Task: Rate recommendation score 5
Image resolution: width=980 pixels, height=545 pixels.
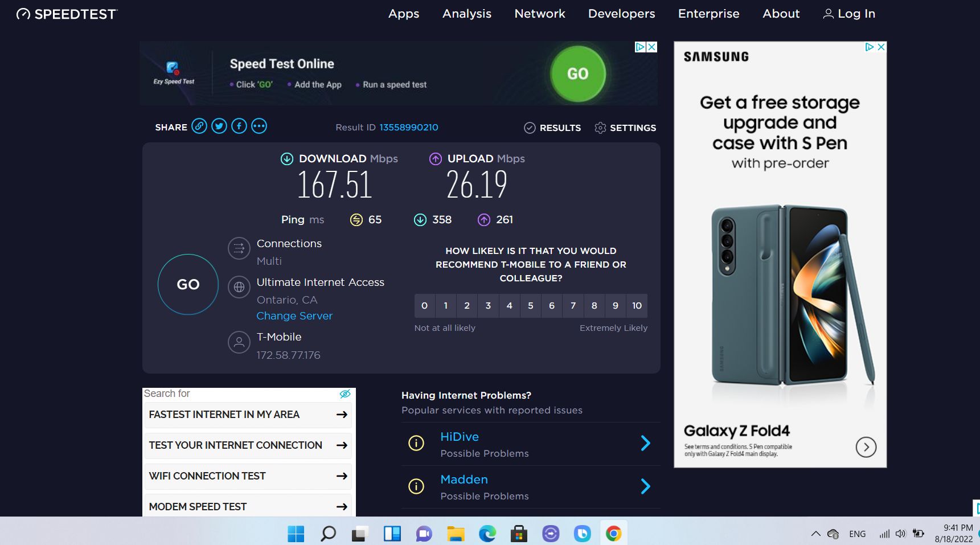Action: [x=531, y=306]
